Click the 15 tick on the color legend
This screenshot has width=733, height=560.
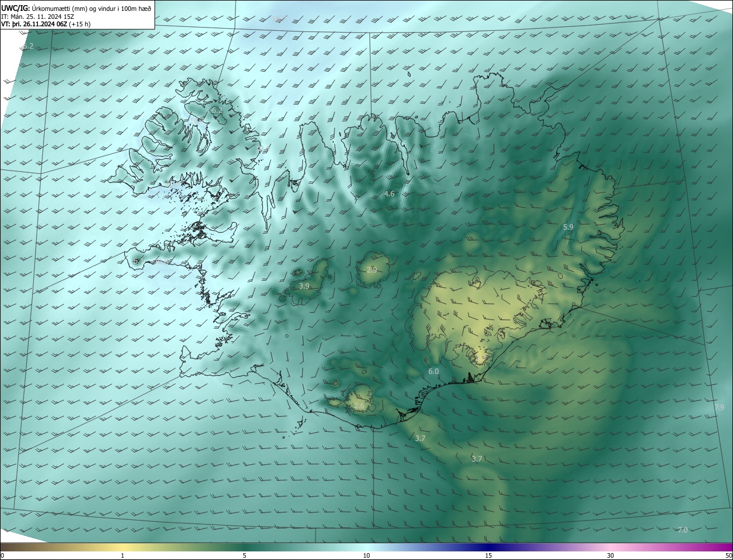[488, 555]
